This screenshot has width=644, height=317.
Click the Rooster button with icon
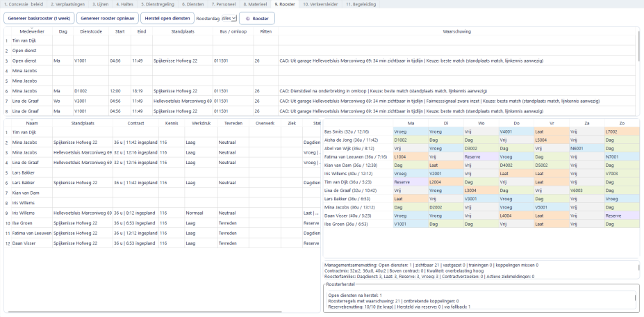click(256, 18)
